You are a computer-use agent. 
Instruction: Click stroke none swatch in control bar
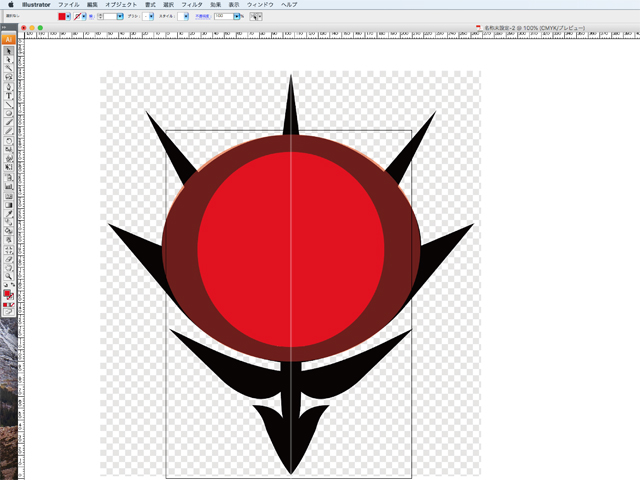click(x=77, y=16)
